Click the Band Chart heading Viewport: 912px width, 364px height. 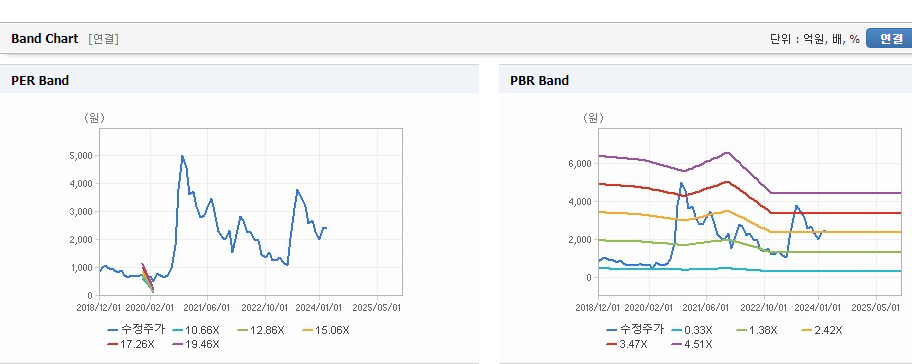click(44, 39)
